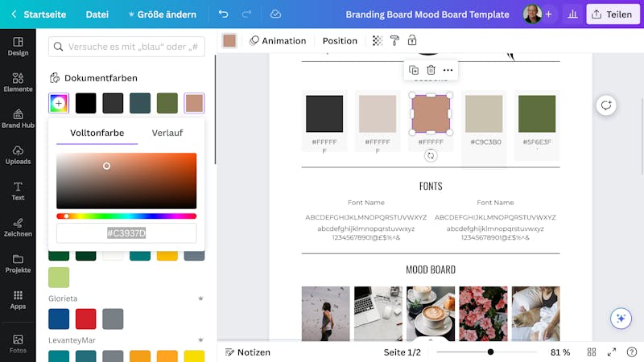This screenshot has width=644, height=362.
Task: Add collaborator with plus icon
Action: [549, 14]
